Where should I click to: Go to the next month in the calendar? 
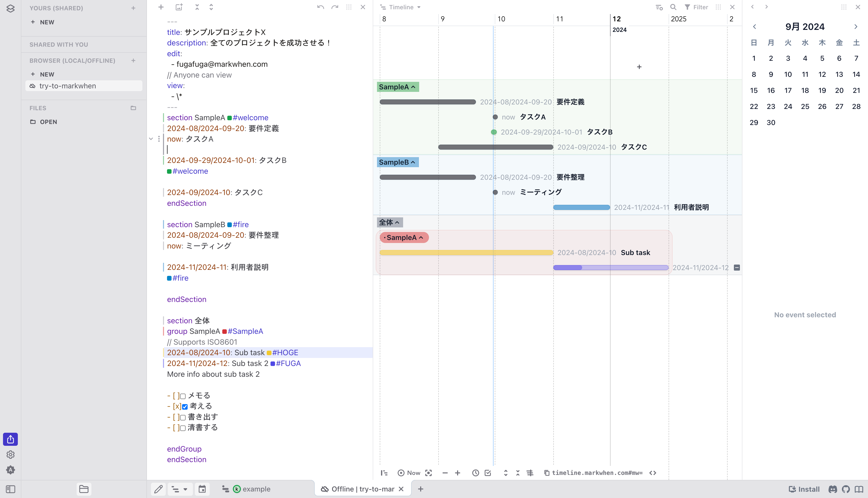click(856, 26)
